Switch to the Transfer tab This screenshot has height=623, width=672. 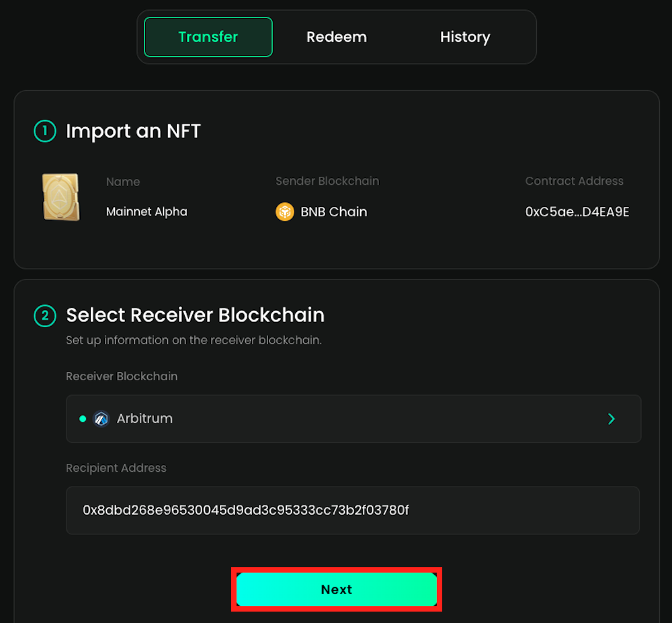pos(208,37)
